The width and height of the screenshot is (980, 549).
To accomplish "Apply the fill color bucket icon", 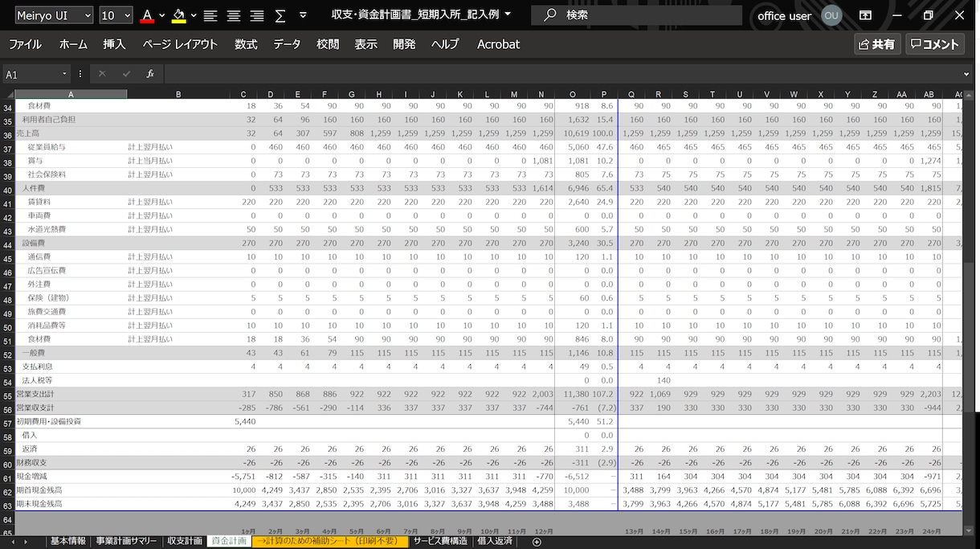I will (178, 15).
